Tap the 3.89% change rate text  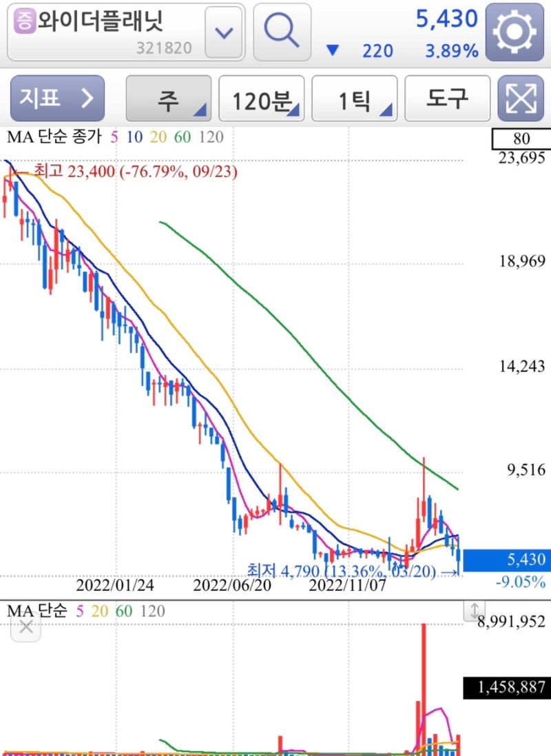(x=452, y=51)
